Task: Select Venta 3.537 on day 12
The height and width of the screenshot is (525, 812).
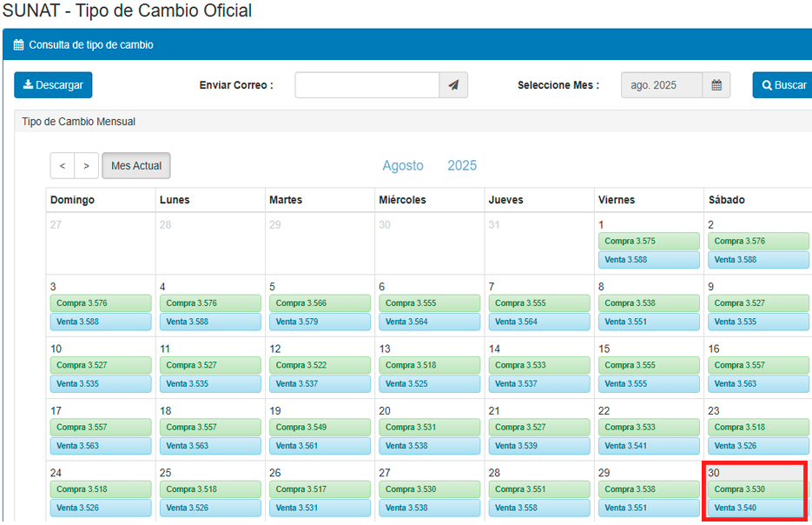Action: point(320,384)
